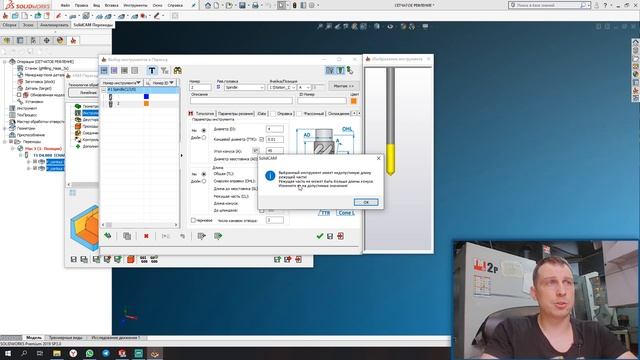Screen dimensions: 640x360
Task: Open the SolidCAM manager tab icon
Action: (73, 40)
